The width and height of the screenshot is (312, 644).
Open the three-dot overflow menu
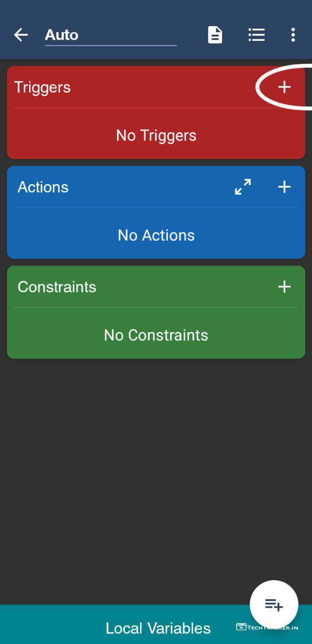pyautogui.click(x=293, y=35)
